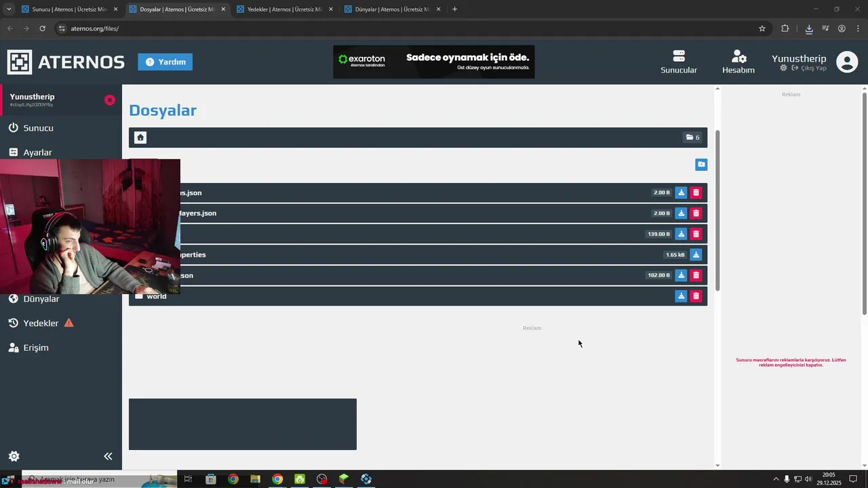This screenshot has width=868, height=488.
Task: Open Chrome menu (three dots)
Action: (859, 28)
